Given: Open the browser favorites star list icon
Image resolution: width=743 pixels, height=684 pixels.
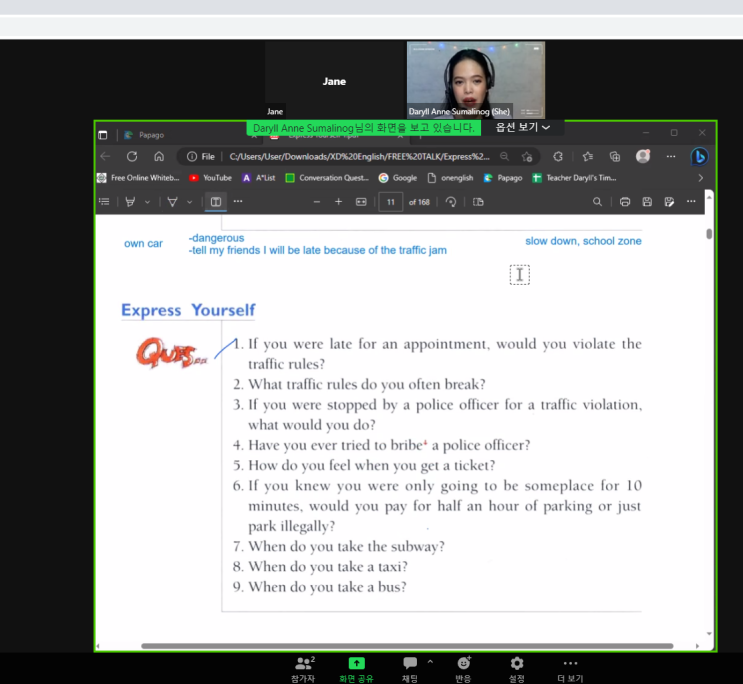Looking at the screenshot, I should [588, 156].
